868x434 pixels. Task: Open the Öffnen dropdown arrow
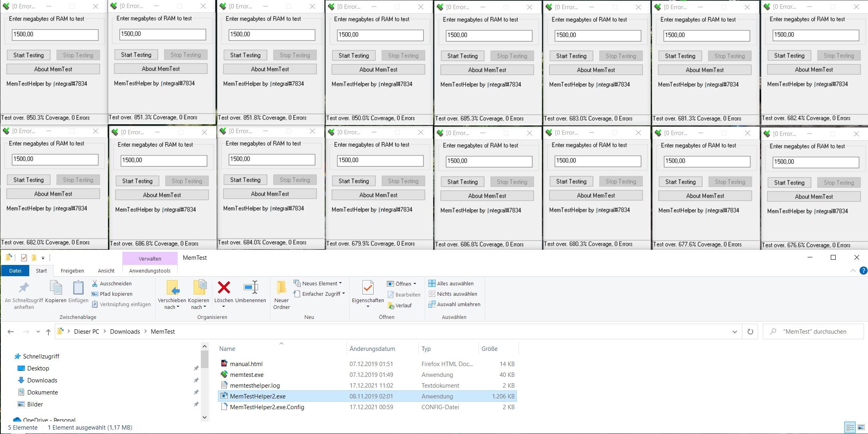(x=414, y=284)
